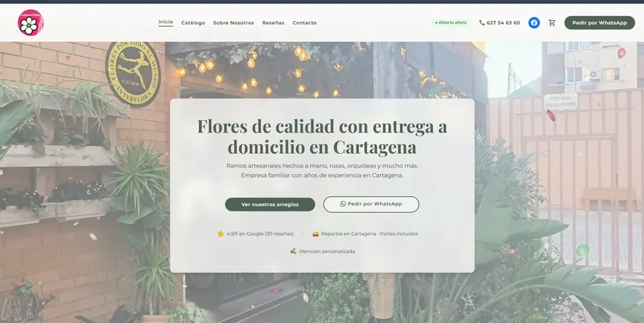Viewport: 644px width, 323px height.
Task: Open the Catálogo menu item
Action: point(193,23)
